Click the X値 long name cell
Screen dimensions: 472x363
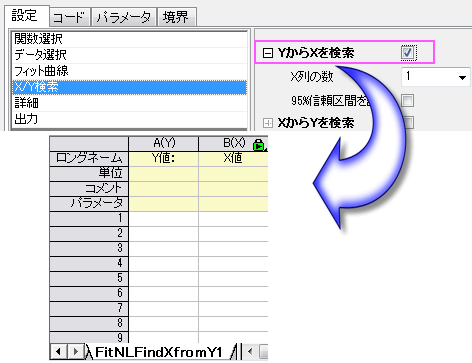pyautogui.click(x=233, y=158)
